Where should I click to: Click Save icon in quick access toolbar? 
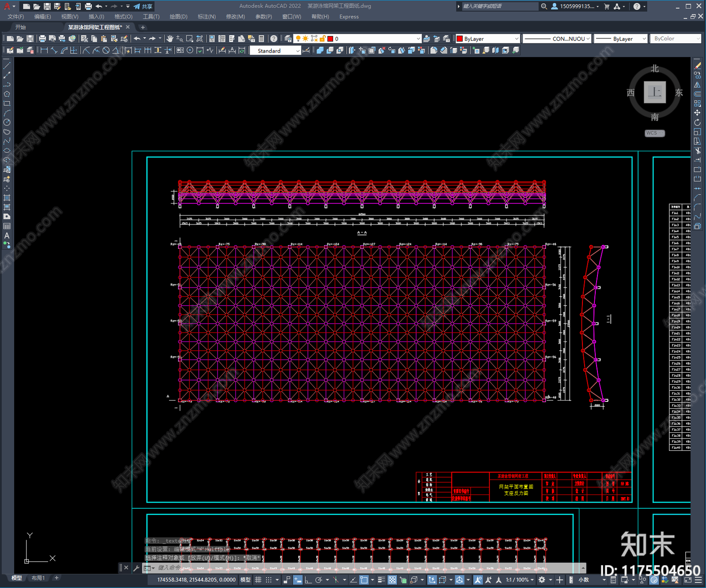pyautogui.click(x=47, y=6)
